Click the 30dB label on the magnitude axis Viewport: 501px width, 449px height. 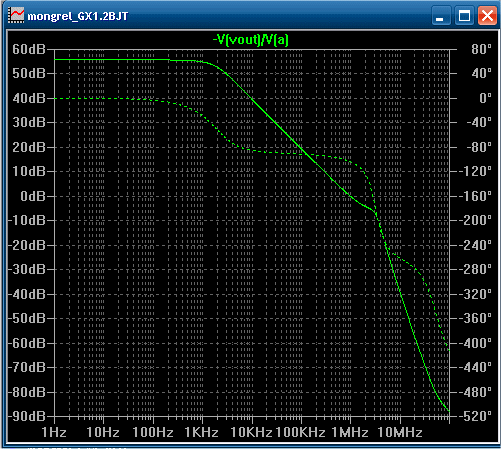29,123
